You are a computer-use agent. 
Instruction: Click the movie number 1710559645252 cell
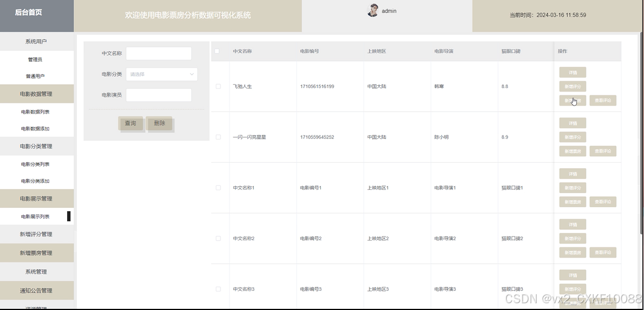pyautogui.click(x=317, y=137)
